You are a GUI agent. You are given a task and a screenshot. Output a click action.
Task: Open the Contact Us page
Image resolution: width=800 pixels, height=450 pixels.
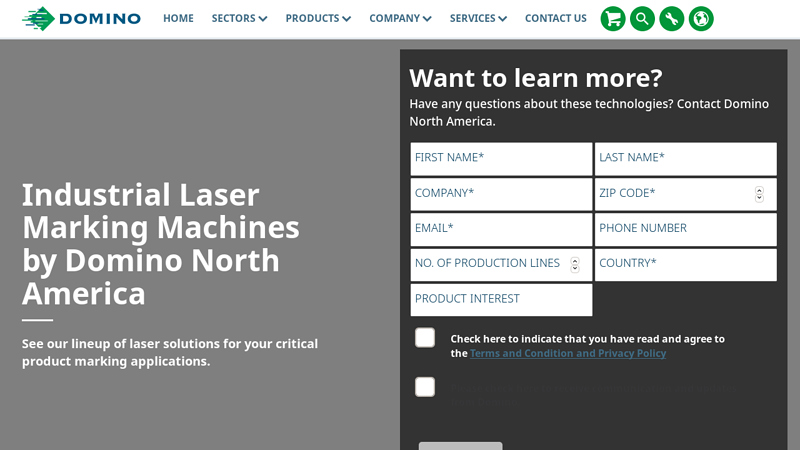556,18
